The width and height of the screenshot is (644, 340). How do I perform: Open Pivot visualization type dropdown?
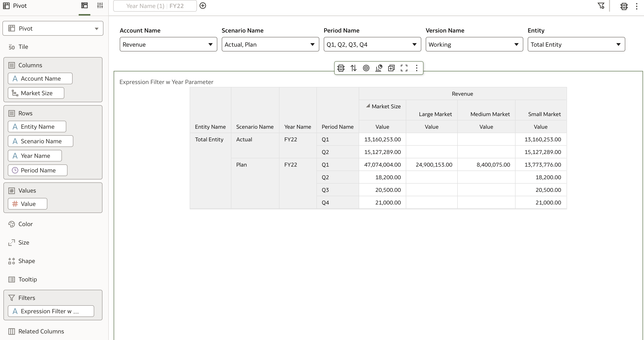pyautogui.click(x=53, y=28)
